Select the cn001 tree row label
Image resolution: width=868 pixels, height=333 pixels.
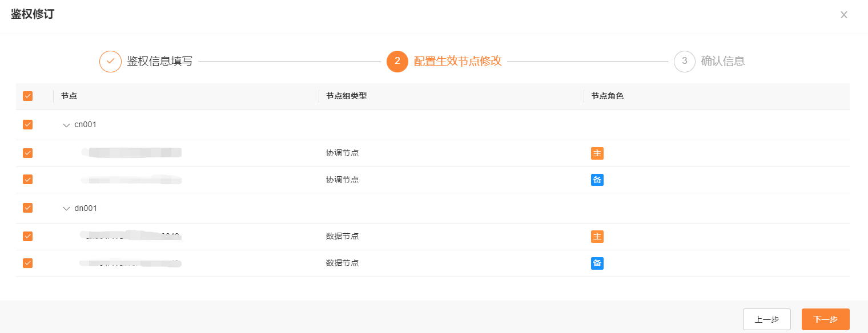[86, 125]
